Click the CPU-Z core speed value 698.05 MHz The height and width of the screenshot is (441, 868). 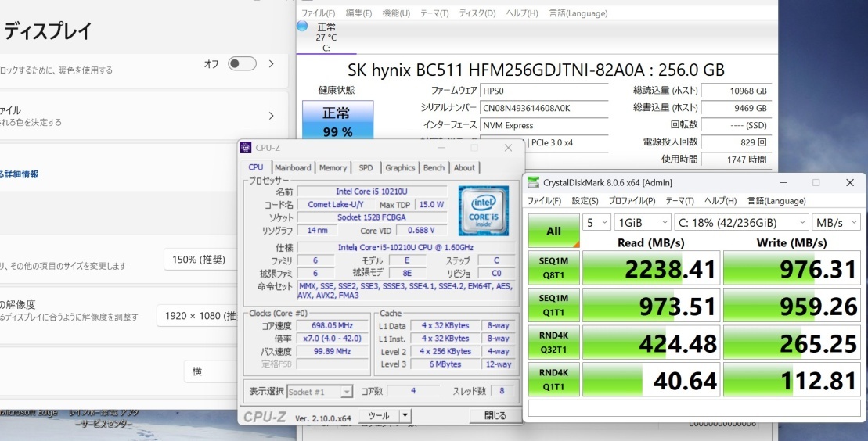coord(332,325)
